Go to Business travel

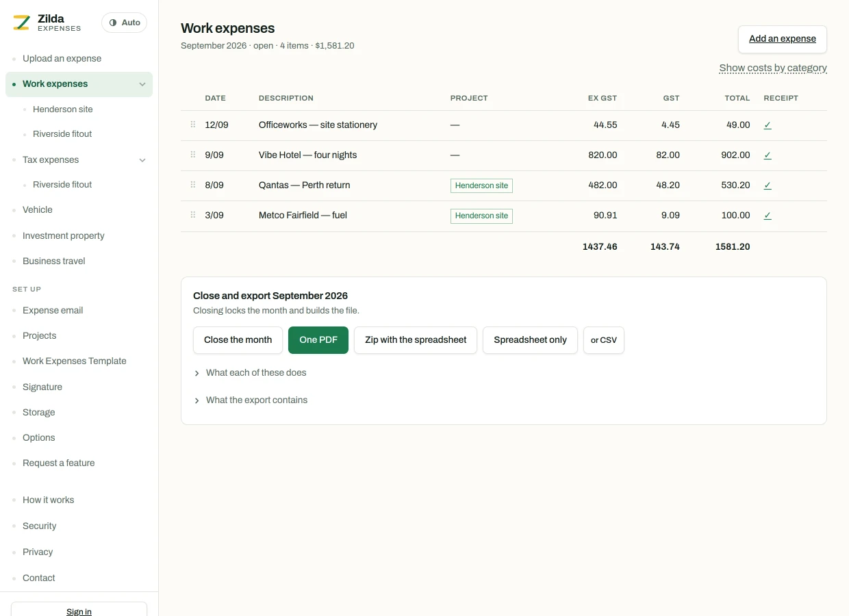coord(54,261)
